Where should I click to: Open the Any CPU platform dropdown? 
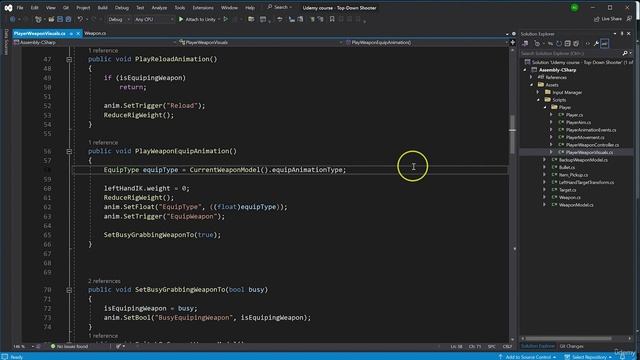coord(154,19)
